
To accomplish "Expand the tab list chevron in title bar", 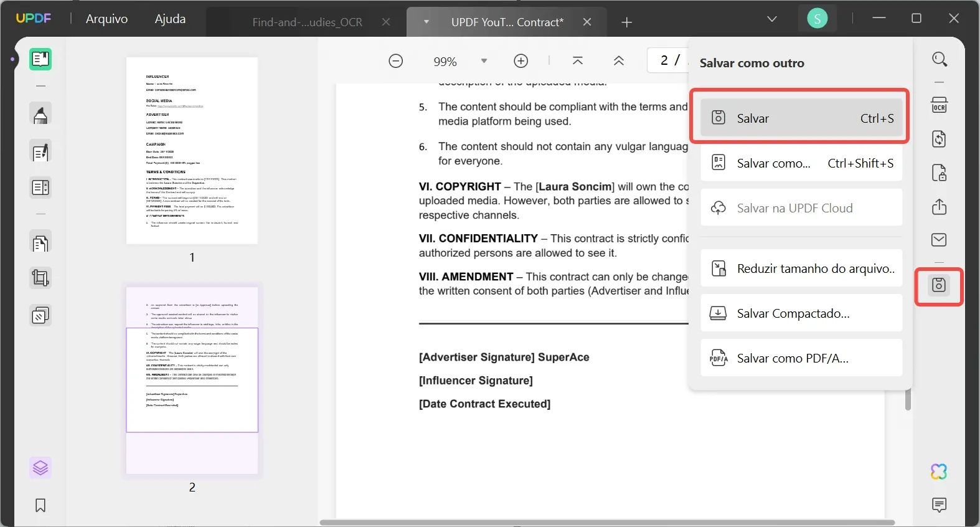I will (772, 19).
